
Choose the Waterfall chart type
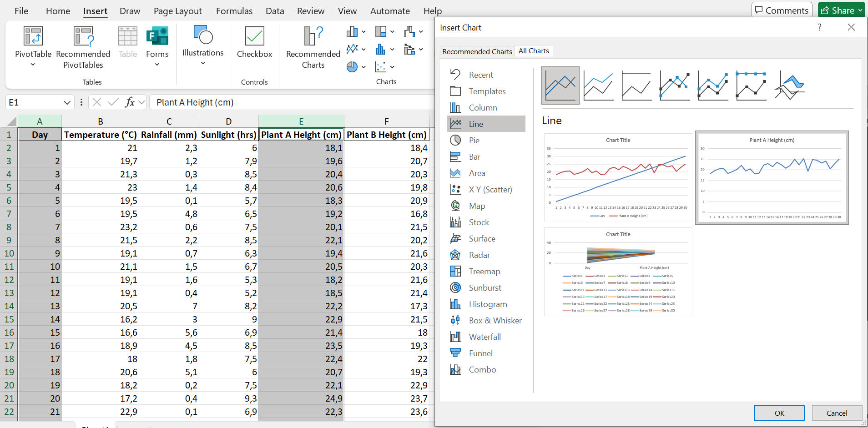coord(484,337)
